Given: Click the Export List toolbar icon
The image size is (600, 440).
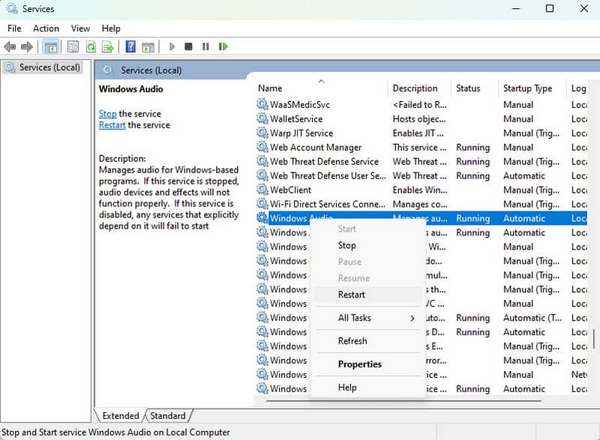Looking at the screenshot, I should (108, 47).
